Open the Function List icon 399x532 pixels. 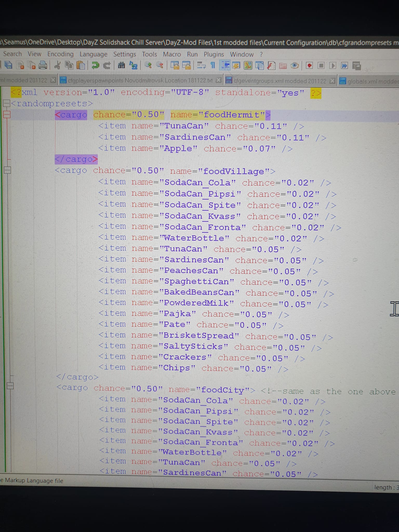pyautogui.click(x=271, y=65)
